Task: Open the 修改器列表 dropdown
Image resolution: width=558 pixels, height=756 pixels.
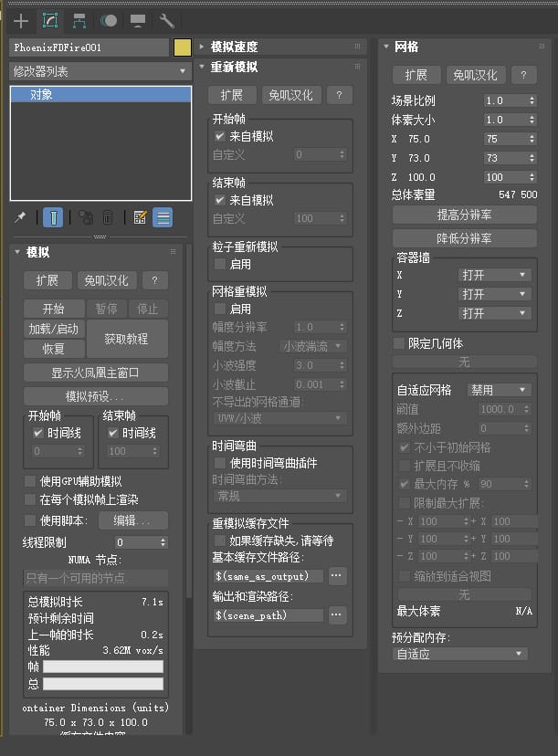Action: 100,71
